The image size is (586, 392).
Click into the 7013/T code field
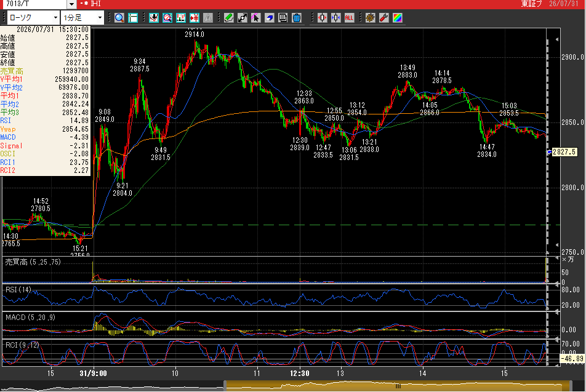pos(36,4)
